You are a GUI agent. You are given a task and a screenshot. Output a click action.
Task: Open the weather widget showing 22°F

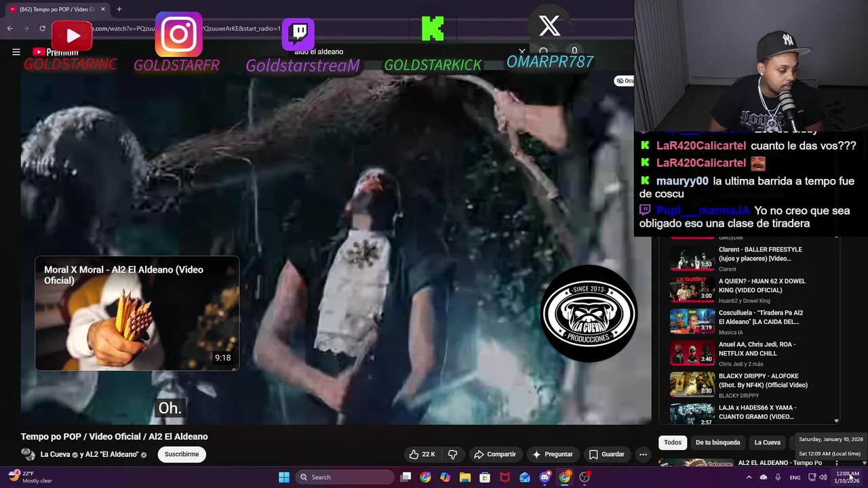tap(31, 477)
